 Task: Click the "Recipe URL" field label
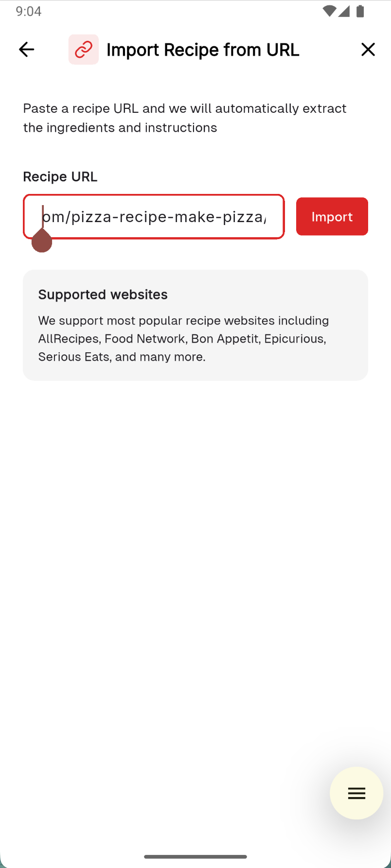pyautogui.click(x=60, y=176)
